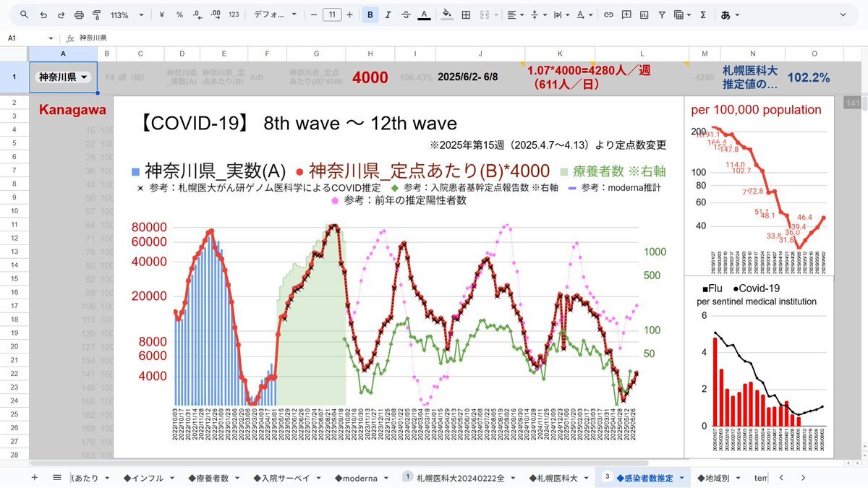Image resolution: width=868 pixels, height=488 pixels.
Task: Decrease font size with minus button
Action: [x=314, y=14]
